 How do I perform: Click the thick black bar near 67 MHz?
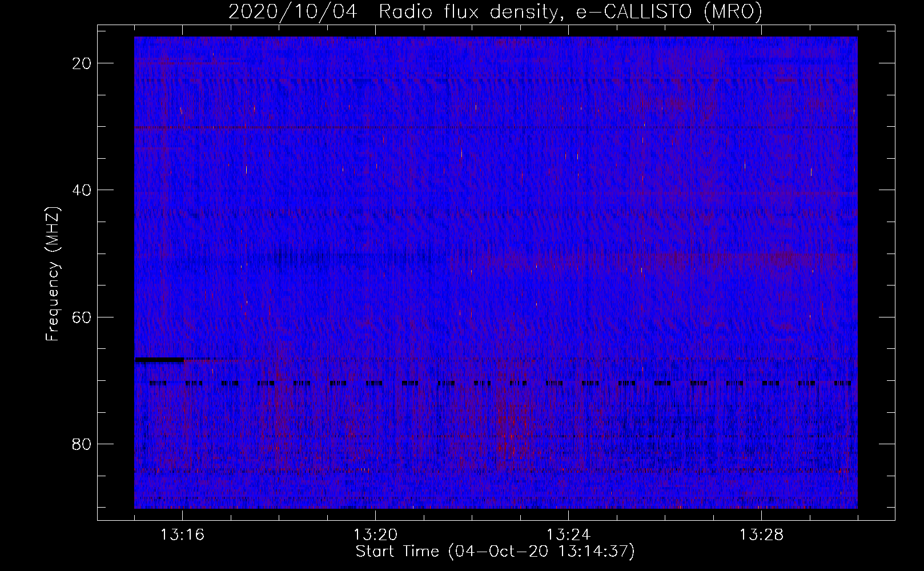point(159,360)
